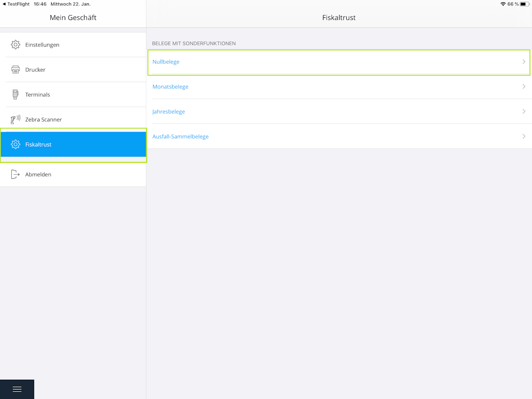Open the hamburger menu button
This screenshot has height=399, width=532.
click(17, 389)
